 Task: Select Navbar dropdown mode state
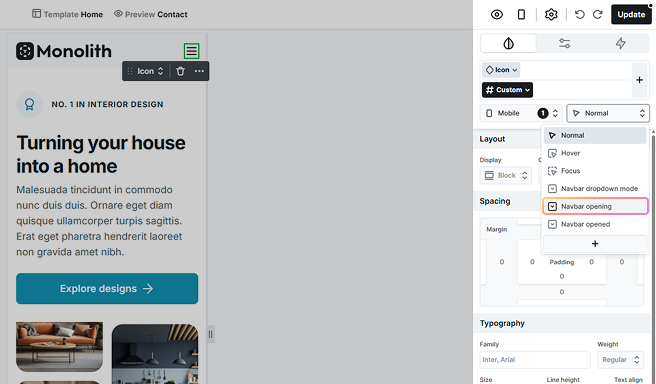pyautogui.click(x=594, y=189)
